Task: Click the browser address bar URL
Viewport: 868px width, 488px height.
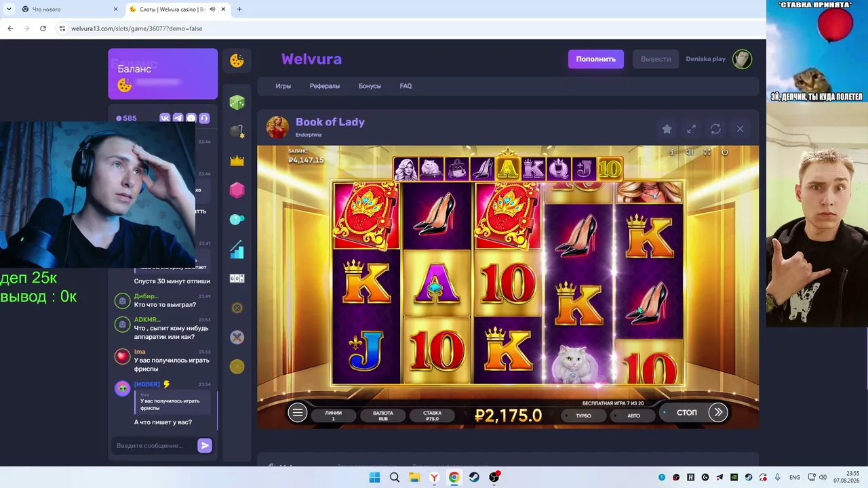Action: tap(136, 28)
